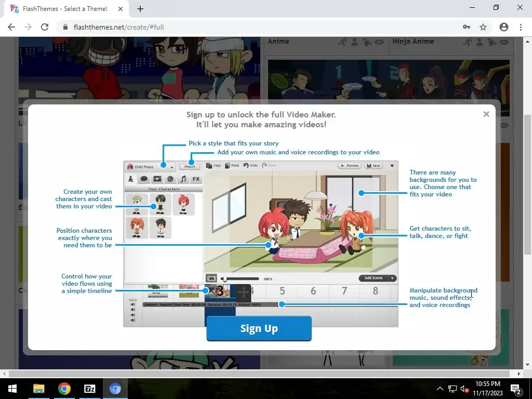Select the speech bubble tab icon in the preview

[x=144, y=179]
